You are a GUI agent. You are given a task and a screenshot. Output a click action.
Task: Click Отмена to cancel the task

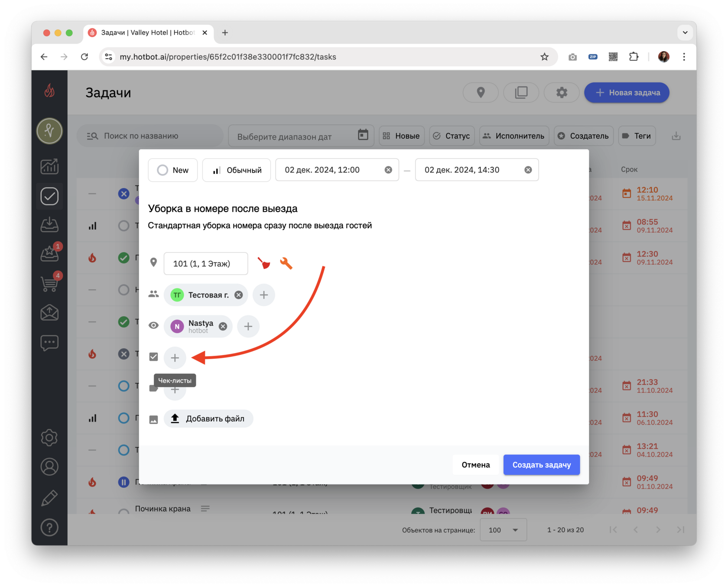(x=475, y=465)
